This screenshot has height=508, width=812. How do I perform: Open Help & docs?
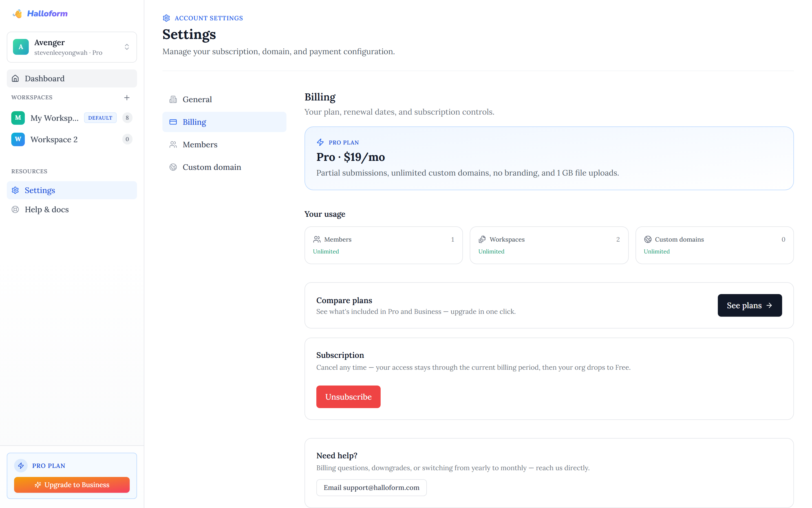72,210
